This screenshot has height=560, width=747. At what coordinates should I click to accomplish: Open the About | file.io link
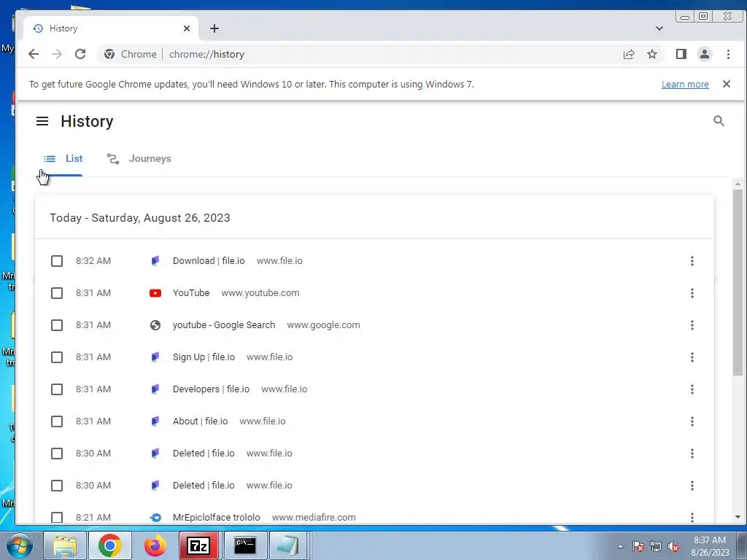click(200, 421)
